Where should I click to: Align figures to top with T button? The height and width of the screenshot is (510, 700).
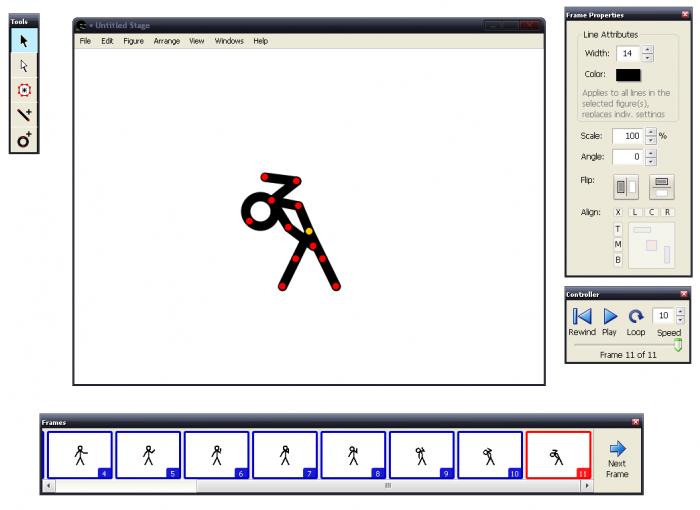(618, 229)
